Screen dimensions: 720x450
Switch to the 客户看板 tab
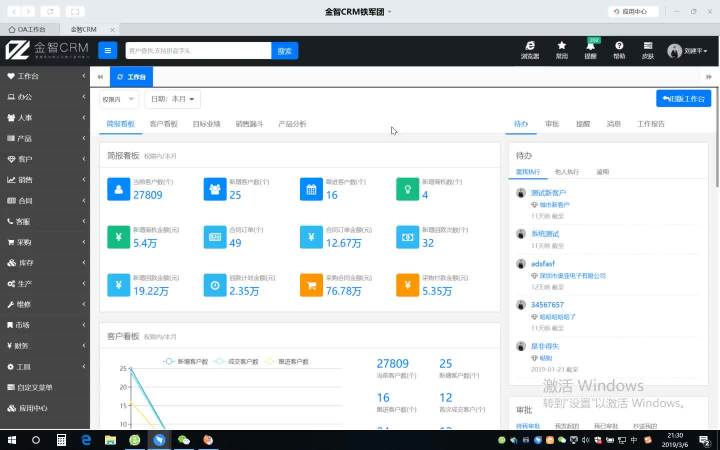(163, 124)
